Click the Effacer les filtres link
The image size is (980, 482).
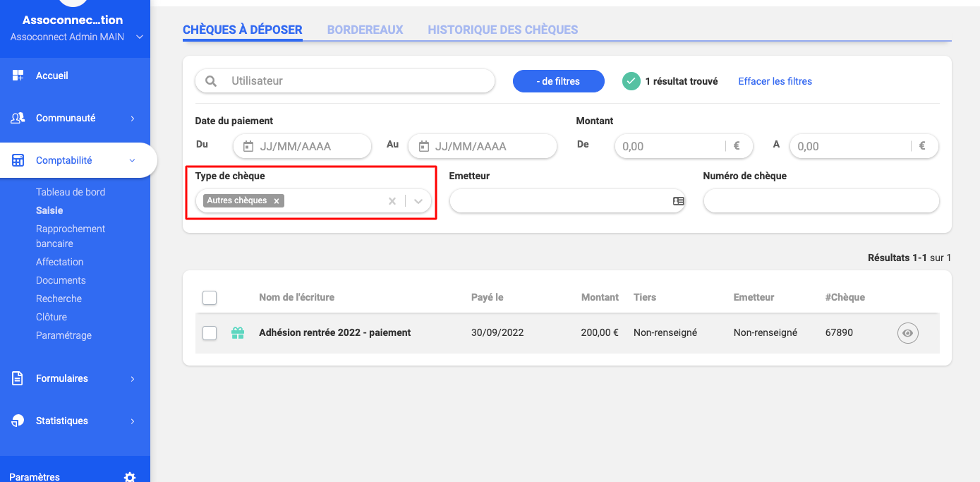pos(775,81)
